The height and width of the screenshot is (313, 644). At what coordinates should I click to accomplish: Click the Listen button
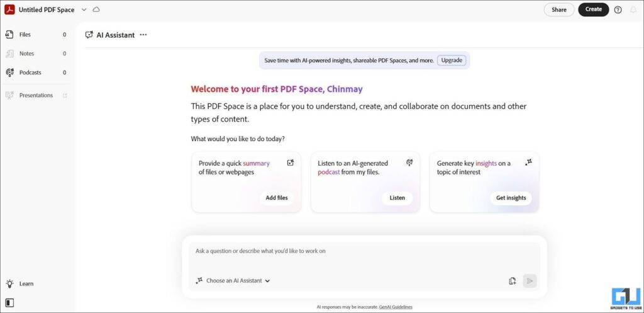[x=397, y=198]
